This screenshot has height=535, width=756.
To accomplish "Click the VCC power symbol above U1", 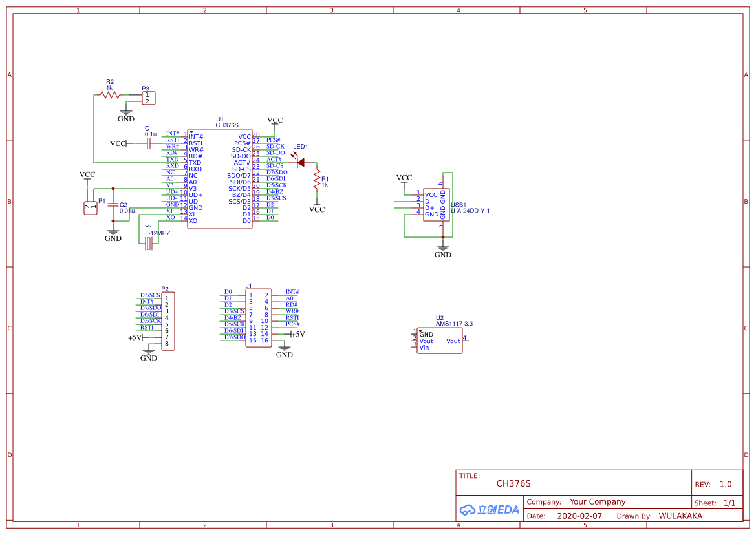I will point(275,123).
